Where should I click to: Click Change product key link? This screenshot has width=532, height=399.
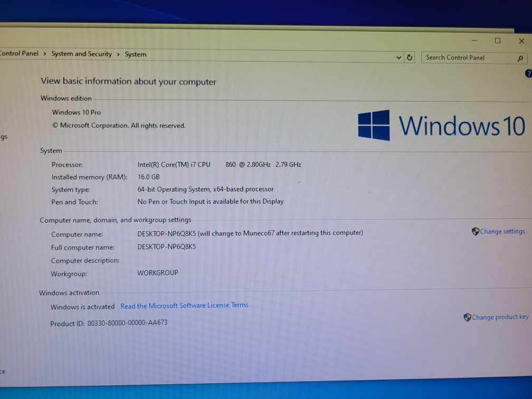pos(500,317)
